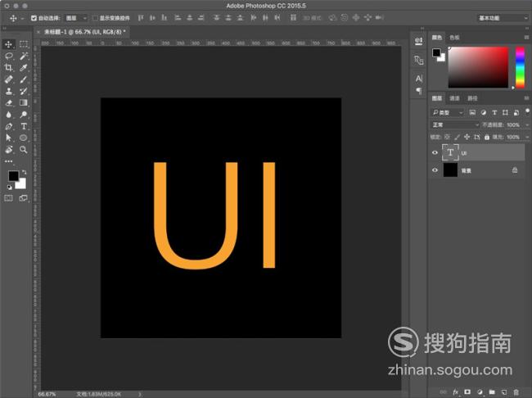This screenshot has width=532, height=398.
Task: Hide the black background layer
Action: (435, 170)
